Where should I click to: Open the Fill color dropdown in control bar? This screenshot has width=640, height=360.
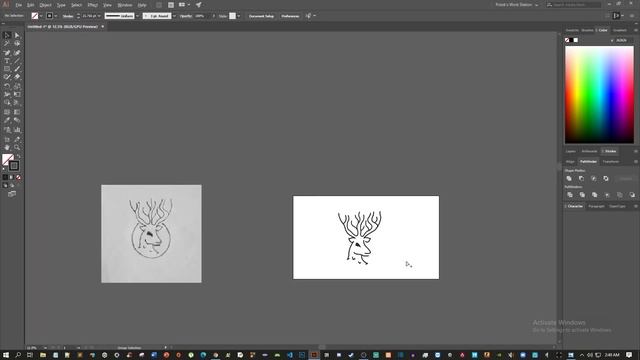[41, 16]
